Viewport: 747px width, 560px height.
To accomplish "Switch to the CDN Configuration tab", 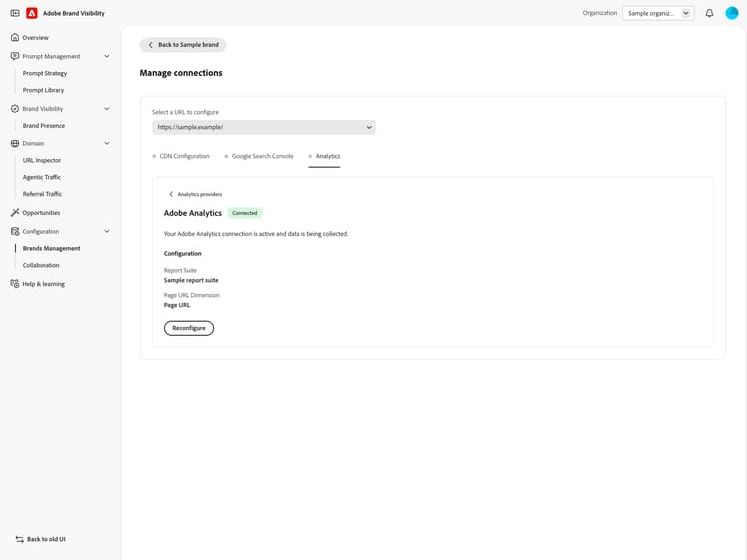I will [x=181, y=156].
